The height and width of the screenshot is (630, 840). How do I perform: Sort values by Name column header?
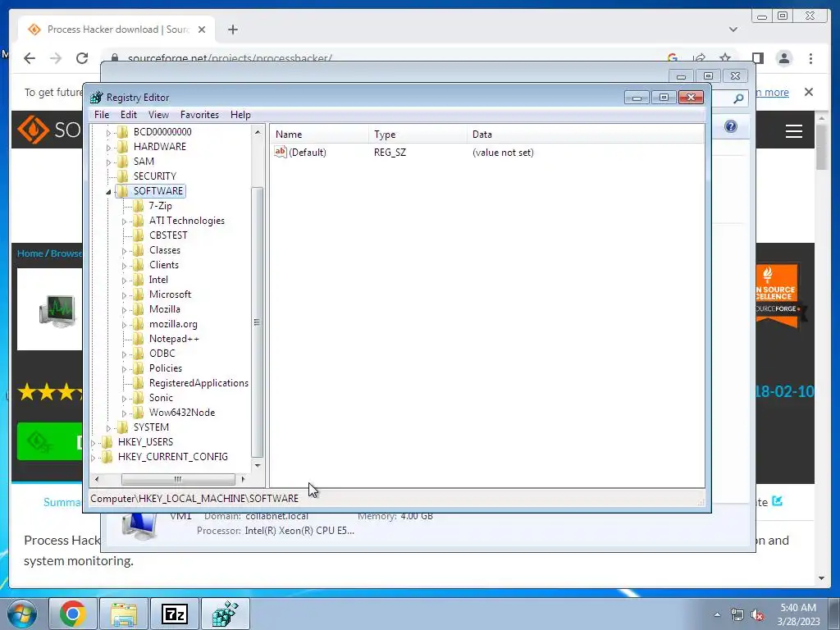click(319, 135)
